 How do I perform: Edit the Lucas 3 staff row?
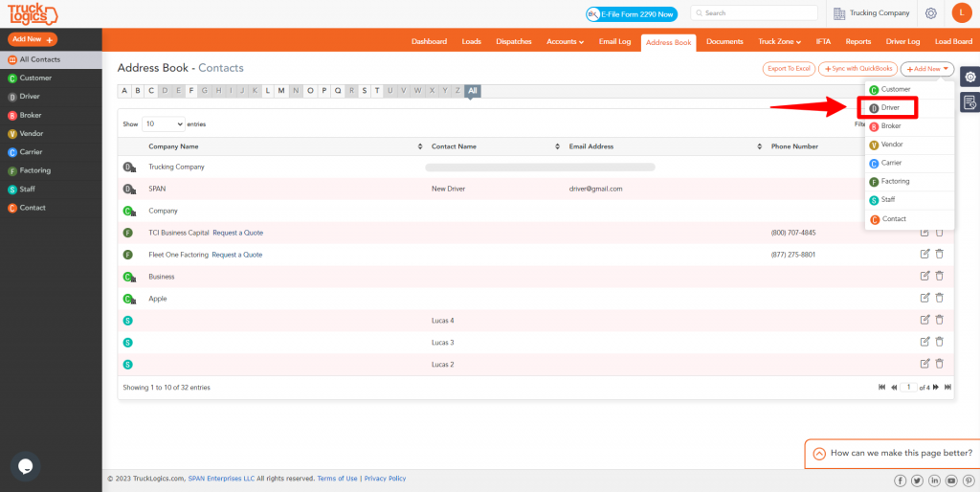(925, 342)
